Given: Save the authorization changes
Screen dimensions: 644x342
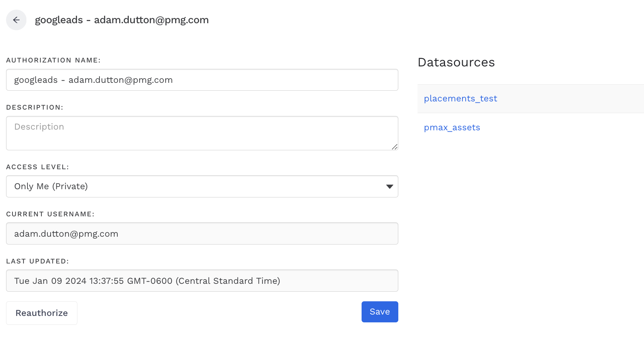Looking at the screenshot, I should pyautogui.click(x=379, y=312).
